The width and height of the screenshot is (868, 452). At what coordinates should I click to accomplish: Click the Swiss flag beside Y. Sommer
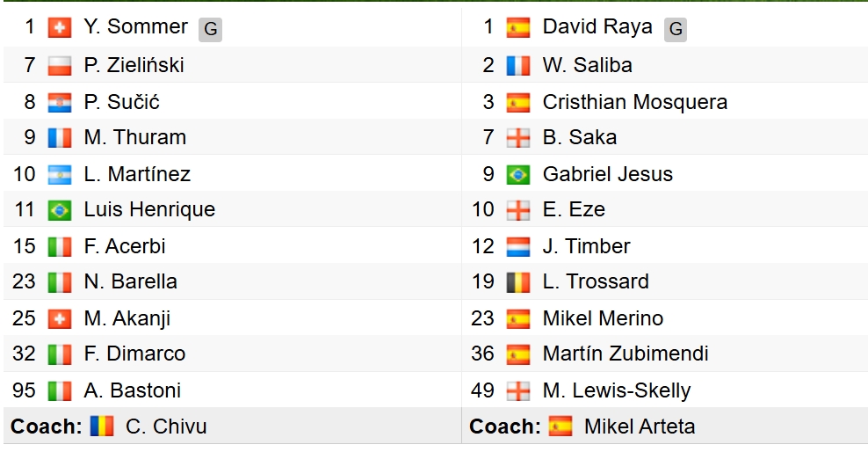click(60, 28)
